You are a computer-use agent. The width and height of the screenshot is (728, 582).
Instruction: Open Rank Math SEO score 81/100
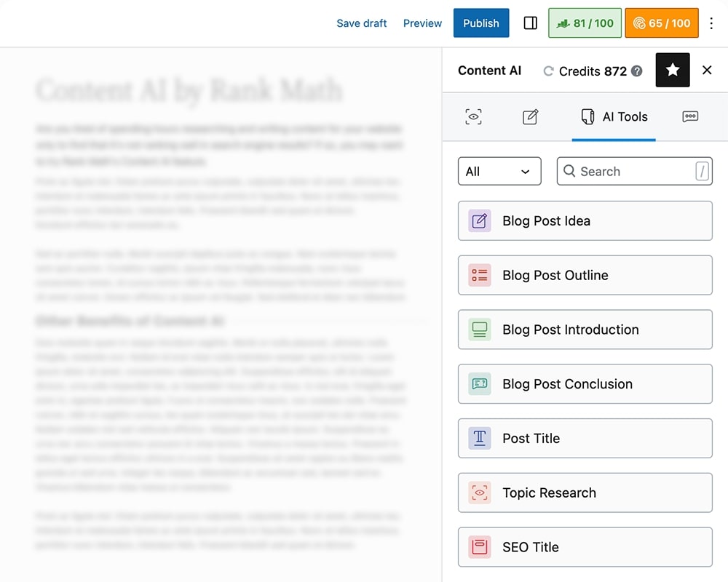(x=585, y=23)
